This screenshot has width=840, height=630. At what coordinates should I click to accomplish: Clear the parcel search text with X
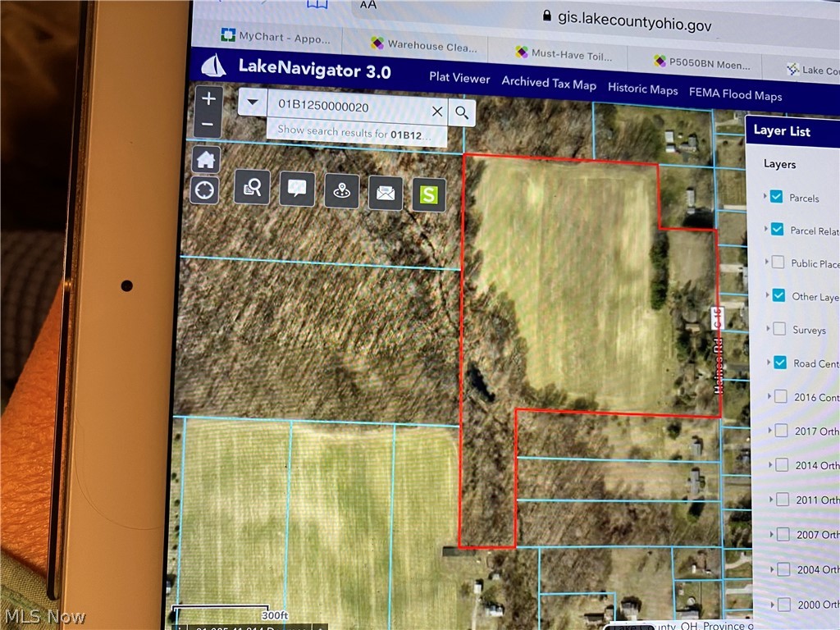437,111
